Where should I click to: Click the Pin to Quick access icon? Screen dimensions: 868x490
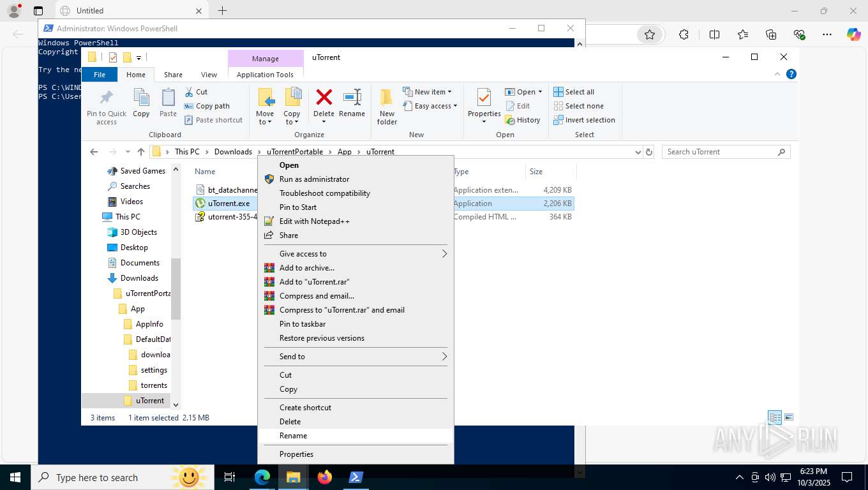tap(107, 98)
